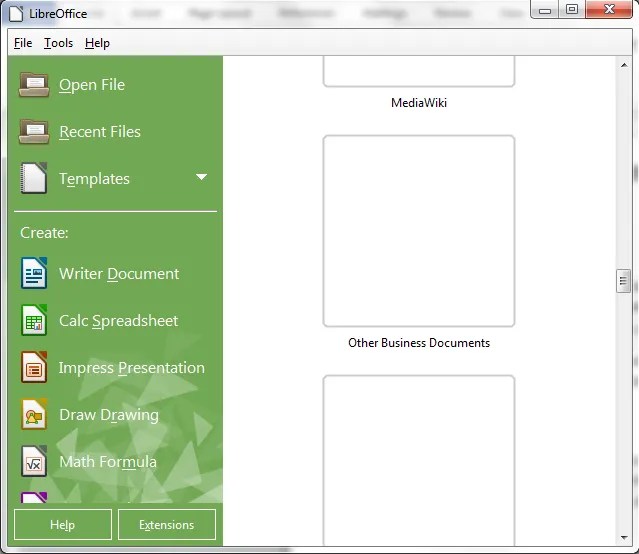Screen dimensions: 639x554
Task: Click the Help button at the bottom
Action: [63, 524]
